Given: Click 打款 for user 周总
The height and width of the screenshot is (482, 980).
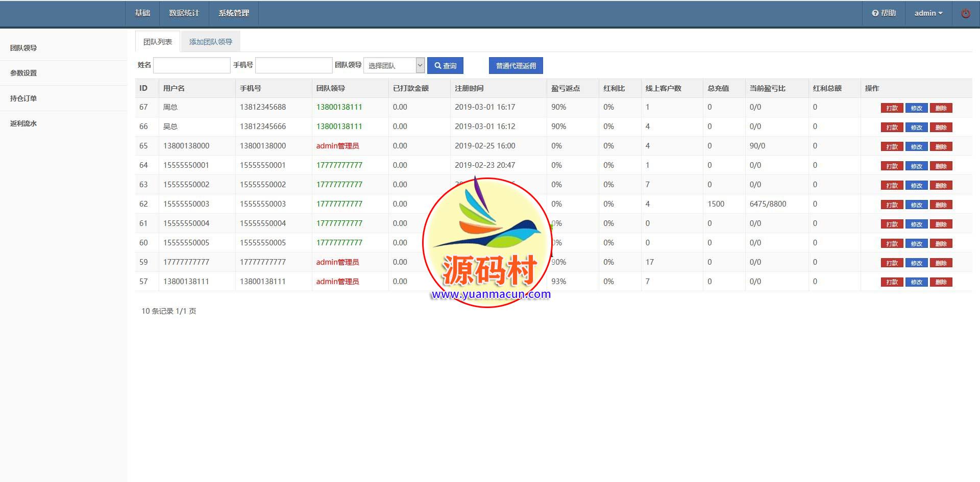Looking at the screenshot, I should pos(892,108).
